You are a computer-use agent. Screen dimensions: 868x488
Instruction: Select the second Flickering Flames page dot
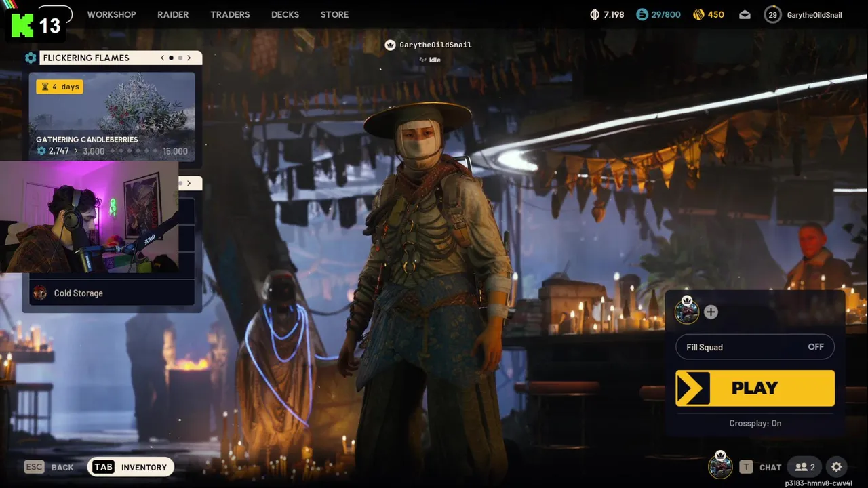(x=180, y=58)
